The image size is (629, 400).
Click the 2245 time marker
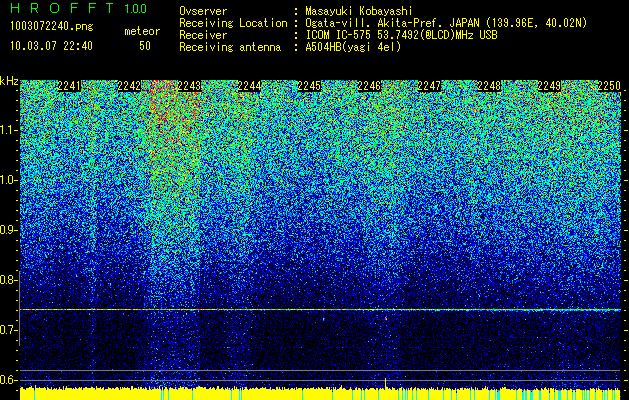click(309, 86)
